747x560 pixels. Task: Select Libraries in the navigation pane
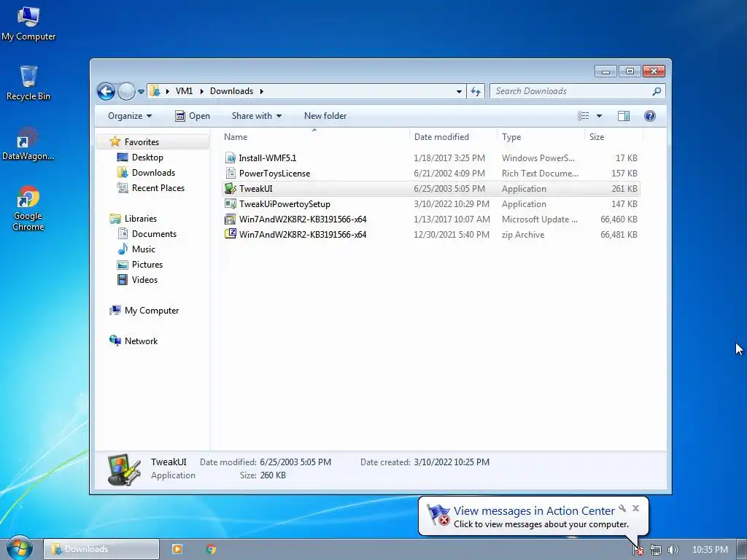pos(141,219)
